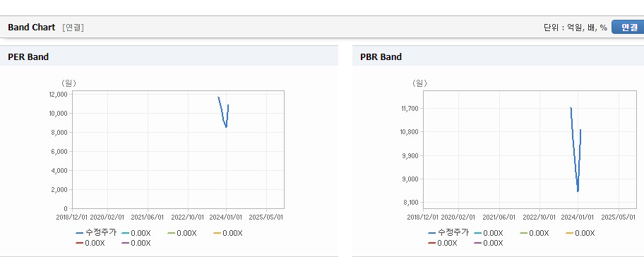Click 2020/02/01 date on PER Band axis

pos(107,217)
